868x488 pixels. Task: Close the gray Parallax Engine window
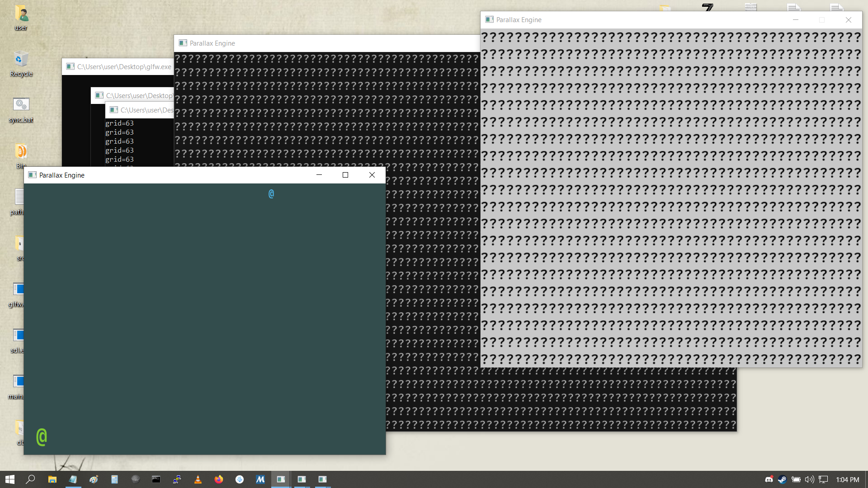(848, 20)
